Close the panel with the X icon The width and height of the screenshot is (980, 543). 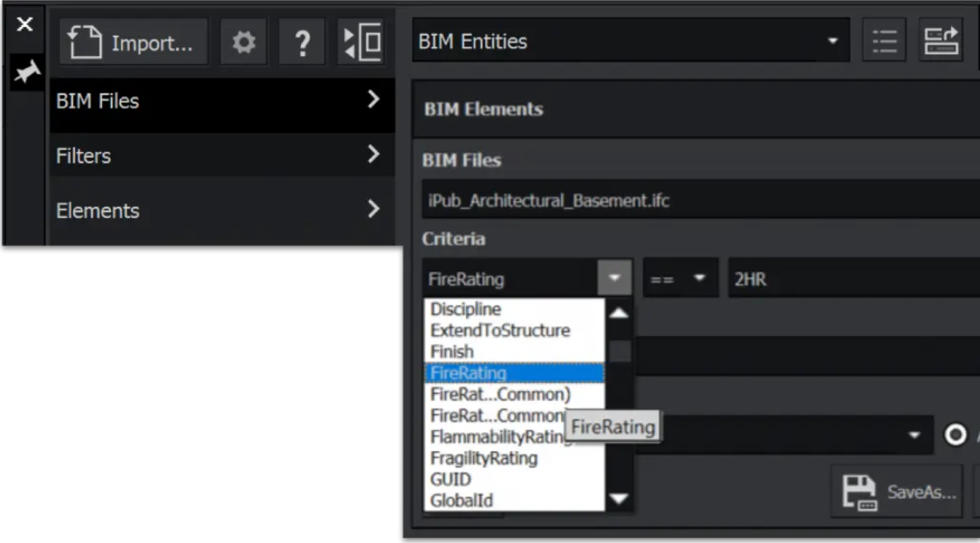click(x=24, y=25)
